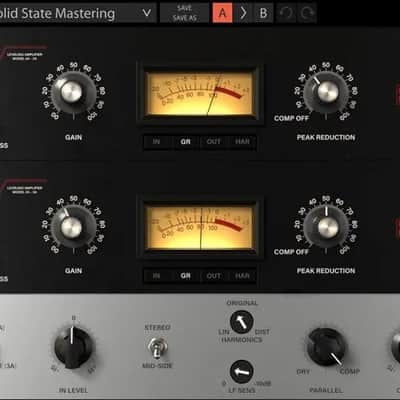Click the lower channel PEAK REDUCTION knob

(x=326, y=226)
